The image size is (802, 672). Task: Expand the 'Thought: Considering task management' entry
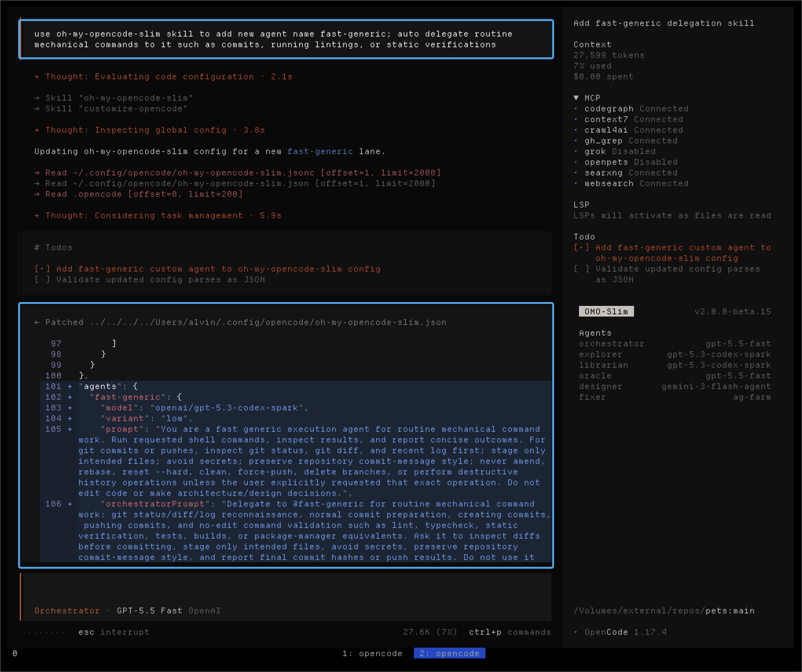pos(158,216)
